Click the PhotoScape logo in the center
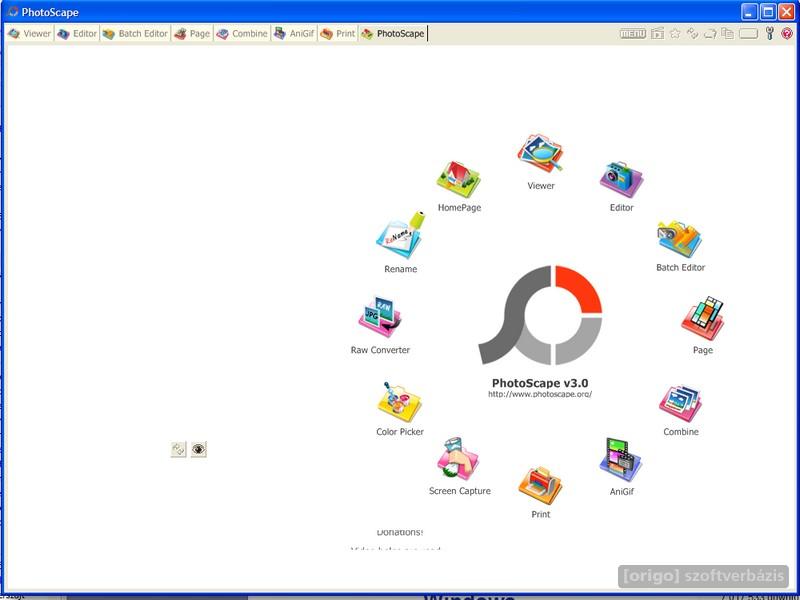Image resolution: width=800 pixels, height=600 pixels. [x=540, y=315]
